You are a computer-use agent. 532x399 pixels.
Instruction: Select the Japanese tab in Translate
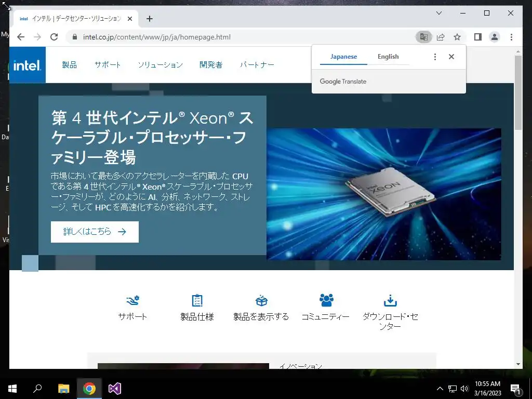coord(343,57)
